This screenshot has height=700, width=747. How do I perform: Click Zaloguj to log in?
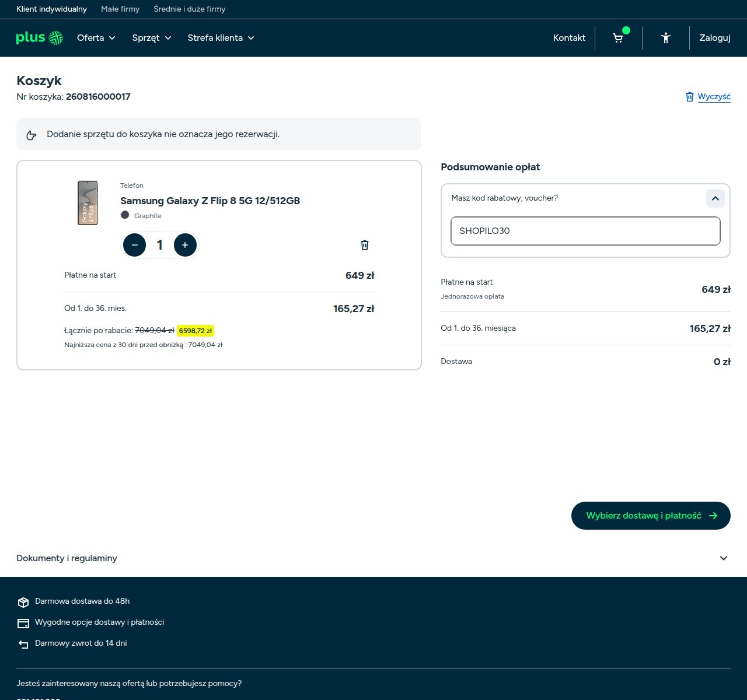(x=715, y=38)
